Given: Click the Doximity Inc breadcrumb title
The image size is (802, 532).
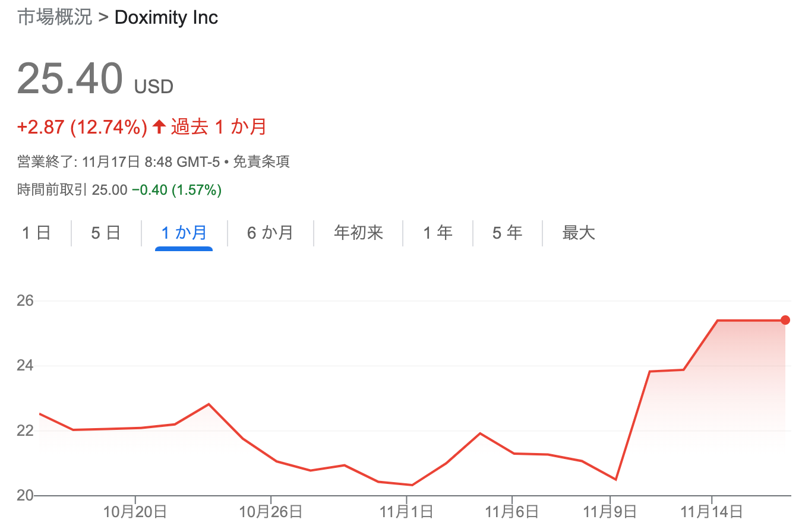Looking at the screenshot, I should (x=166, y=17).
